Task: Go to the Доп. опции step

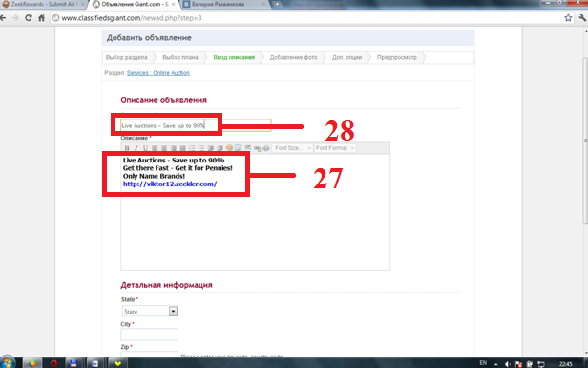Action: (x=346, y=57)
